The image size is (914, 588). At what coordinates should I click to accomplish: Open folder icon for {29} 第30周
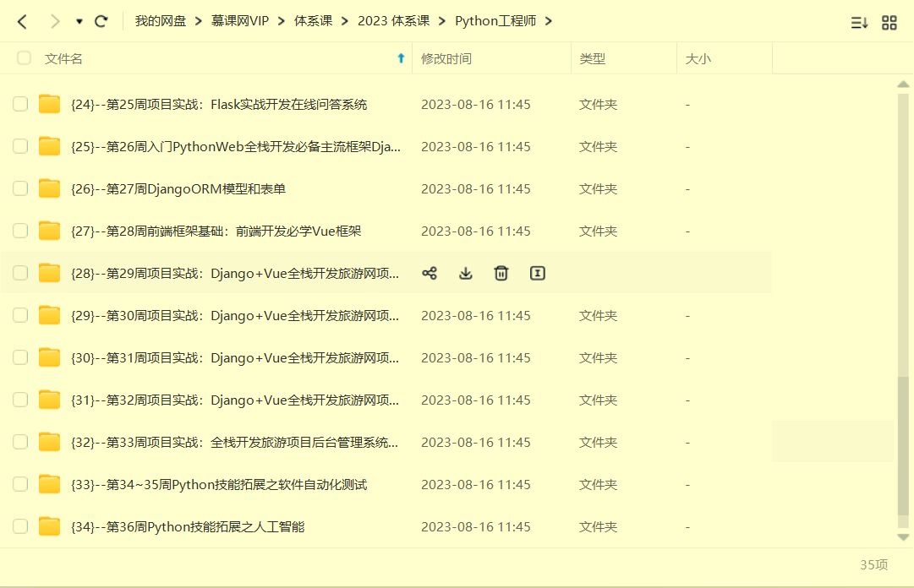tap(50, 315)
